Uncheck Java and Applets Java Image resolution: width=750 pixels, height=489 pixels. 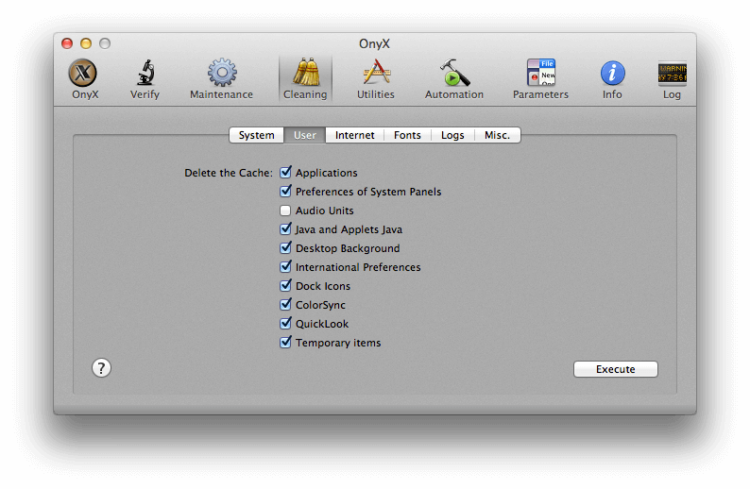[286, 229]
